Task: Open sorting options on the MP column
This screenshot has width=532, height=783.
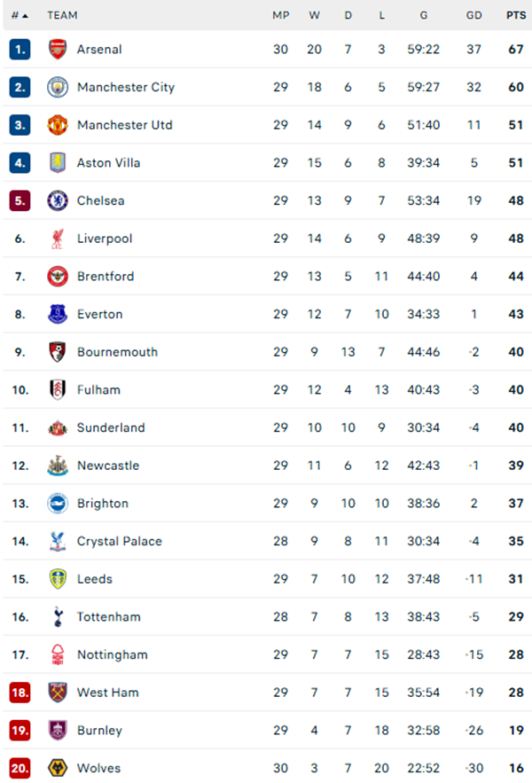Action: point(279,15)
